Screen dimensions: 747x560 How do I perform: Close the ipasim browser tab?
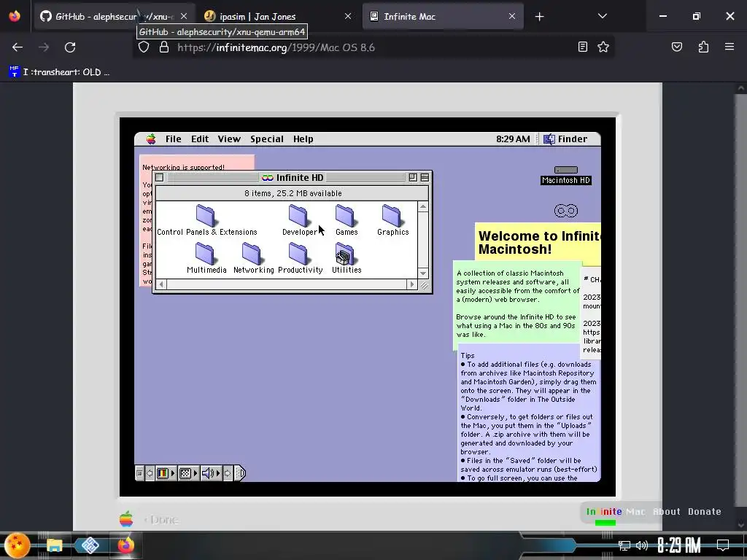pos(348,16)
